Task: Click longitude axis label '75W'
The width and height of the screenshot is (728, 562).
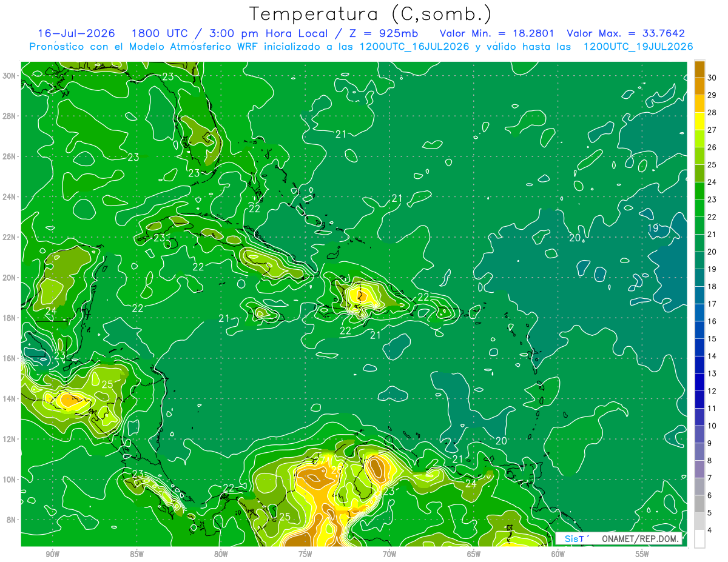Action: click(x=305, y=554)
